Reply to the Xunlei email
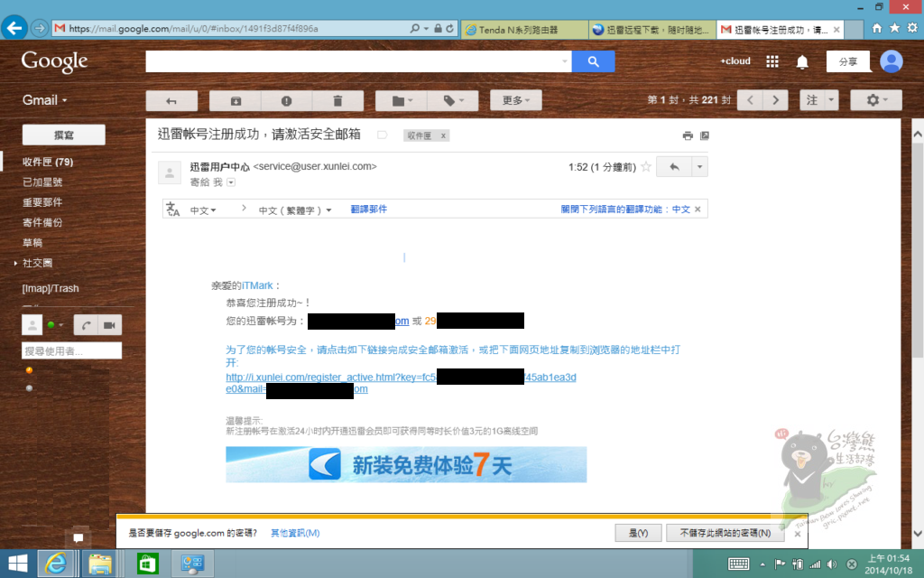Image resolution: width=924 pixels, height=578 pixels. click(673, 167)
